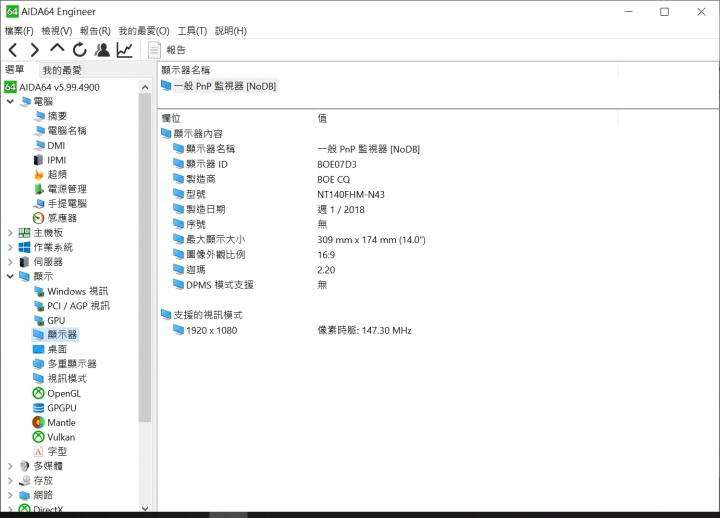The height and width of the screenshot is (518, 720).
Task: Click the tree panel scroll down arrow
Action: (x=145, y=508)
